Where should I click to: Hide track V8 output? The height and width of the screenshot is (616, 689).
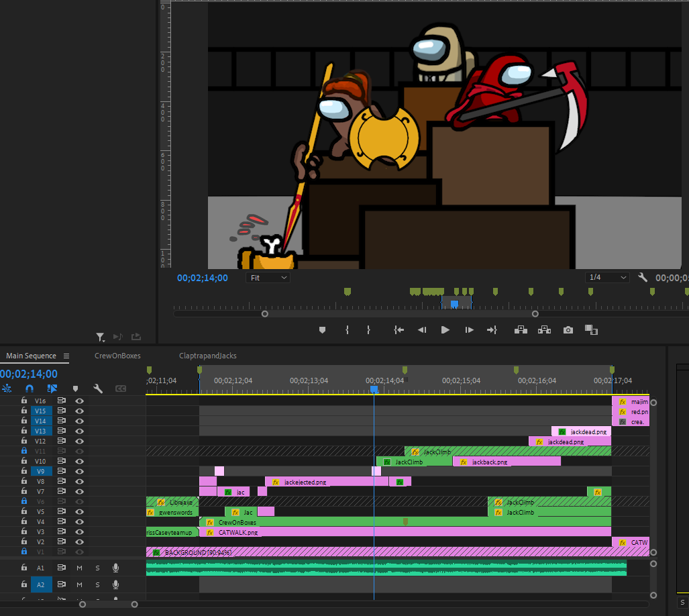(x=80, y=482)
